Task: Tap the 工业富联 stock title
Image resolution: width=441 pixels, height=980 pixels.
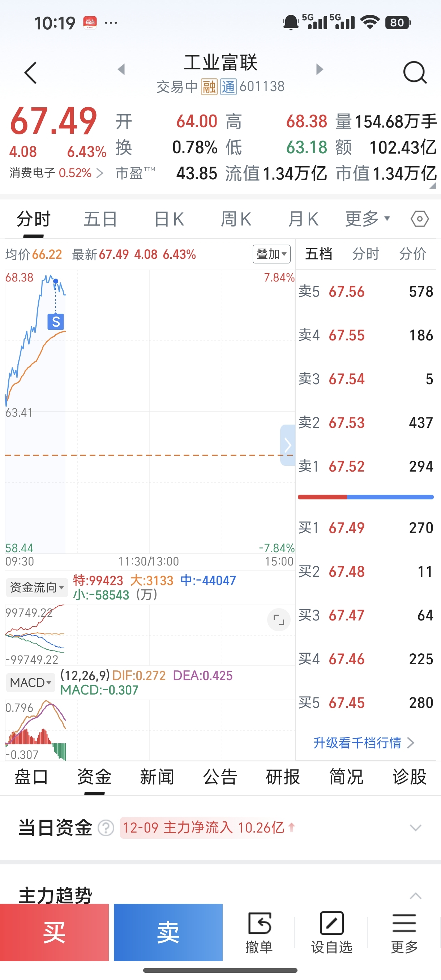Action: tap(221, 63)
